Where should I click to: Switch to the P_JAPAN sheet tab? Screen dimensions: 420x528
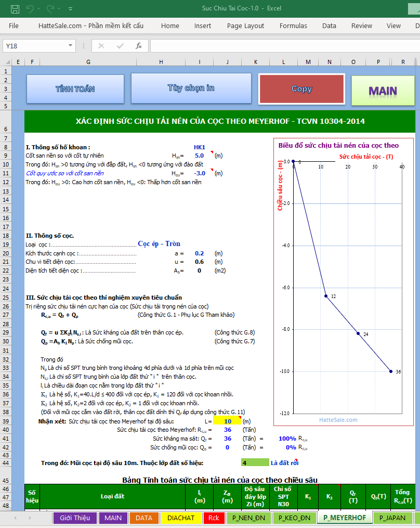[x=392, y=518]
